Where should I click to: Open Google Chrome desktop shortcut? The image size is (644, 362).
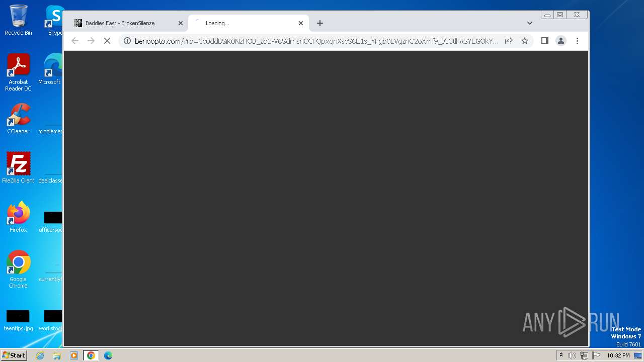coord(18,269)
